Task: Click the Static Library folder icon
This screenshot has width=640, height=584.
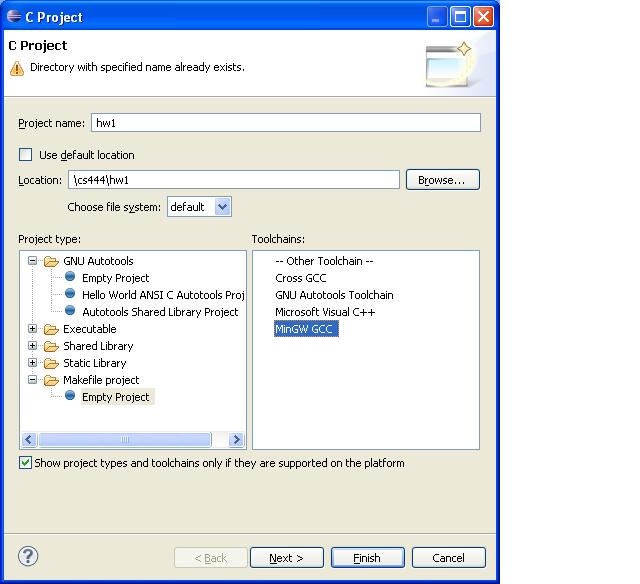Action: 51,364
